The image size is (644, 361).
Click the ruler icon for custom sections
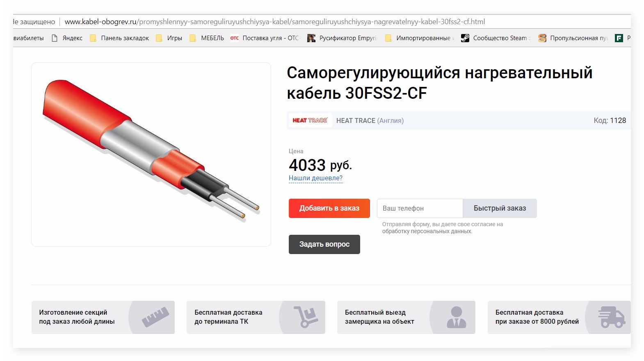pyautogui.click(x=155, y=317)
